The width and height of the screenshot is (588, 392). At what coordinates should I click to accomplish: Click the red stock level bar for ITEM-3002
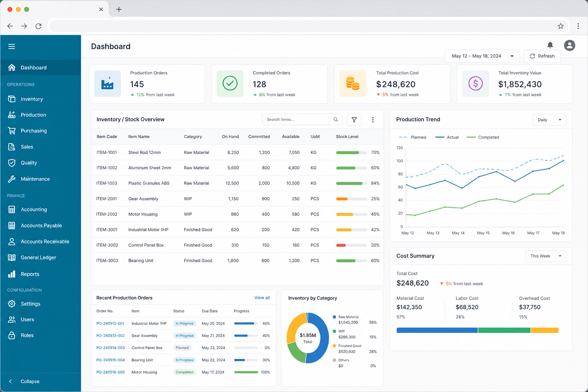[x=351, y=245]
